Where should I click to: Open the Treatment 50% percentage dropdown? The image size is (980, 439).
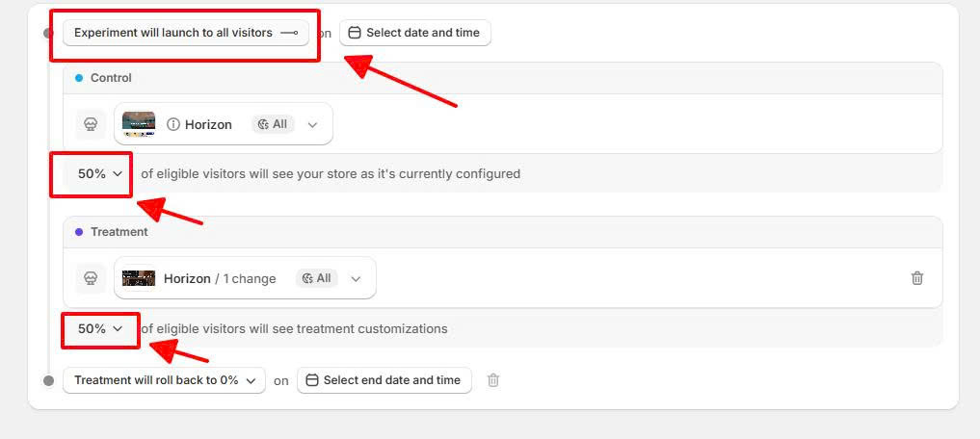(99, 328)
